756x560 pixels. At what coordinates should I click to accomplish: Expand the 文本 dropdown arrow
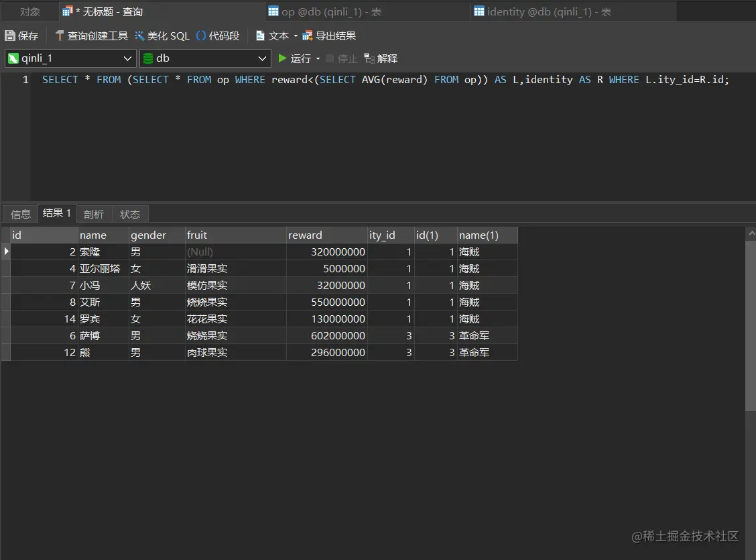coord(296,36)
